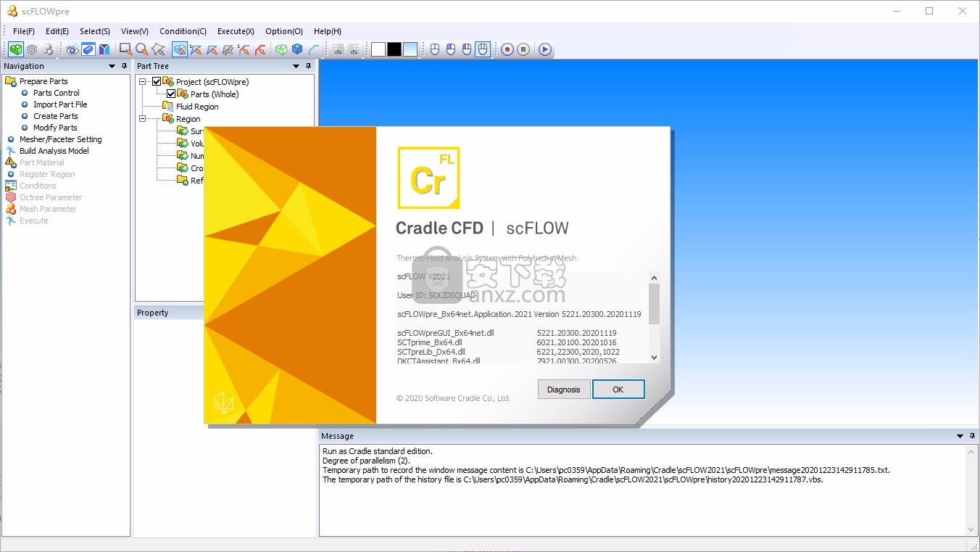
Task: Click the green wireframe cube icon
Action: [x=281, y=49]
